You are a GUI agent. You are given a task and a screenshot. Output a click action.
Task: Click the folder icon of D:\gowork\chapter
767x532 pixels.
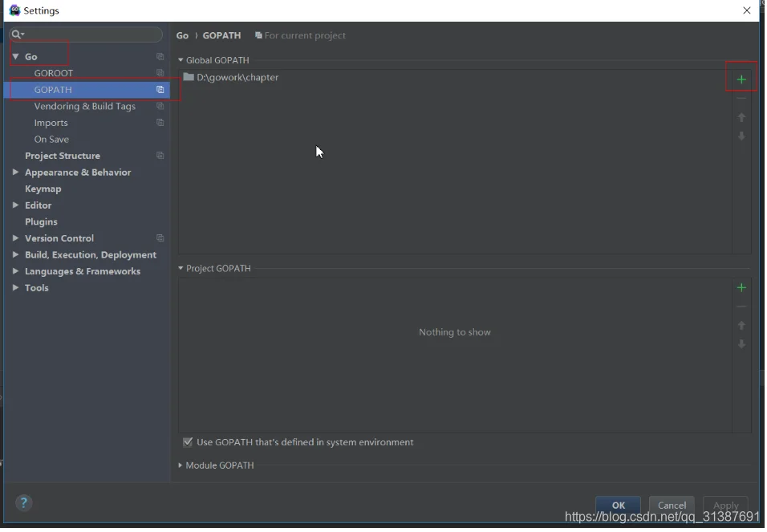189,77
